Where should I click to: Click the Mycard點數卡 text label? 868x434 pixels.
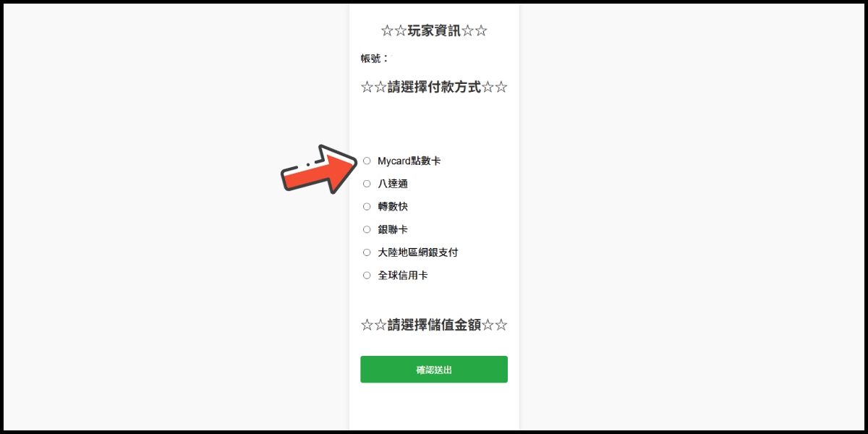[409, 161]
